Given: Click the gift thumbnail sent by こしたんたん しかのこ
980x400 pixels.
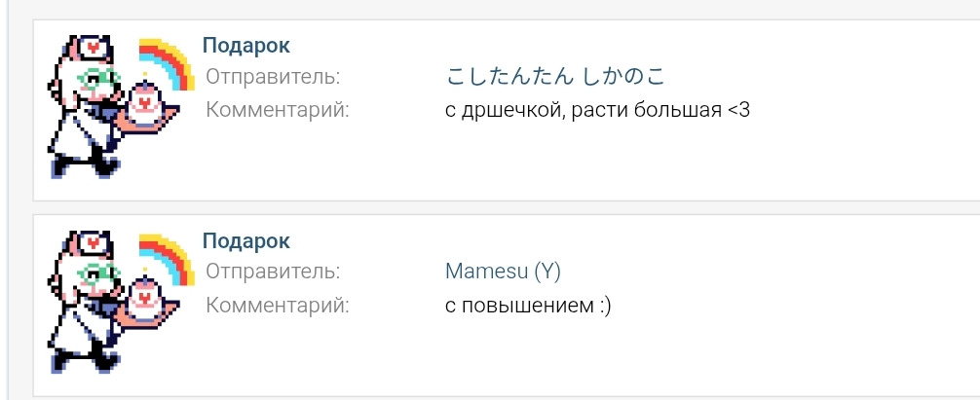Looking at the screenshot, I should [x=117, y=107].
